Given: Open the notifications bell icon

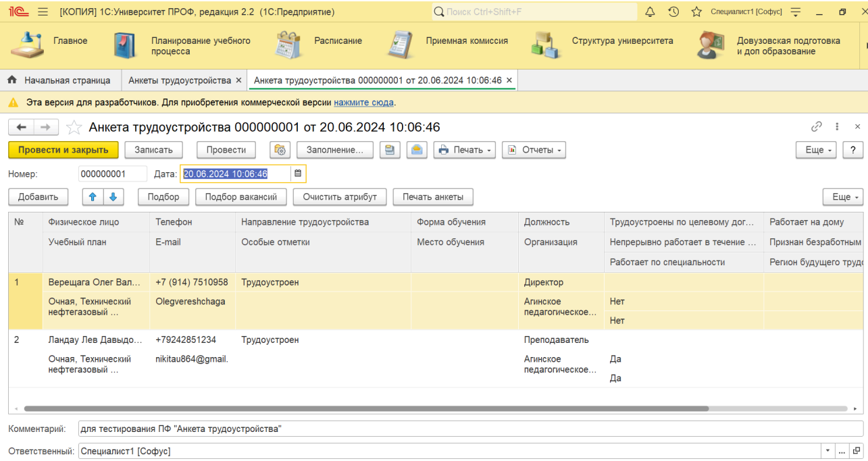Looking at the screenshot, I should [650, 12].
